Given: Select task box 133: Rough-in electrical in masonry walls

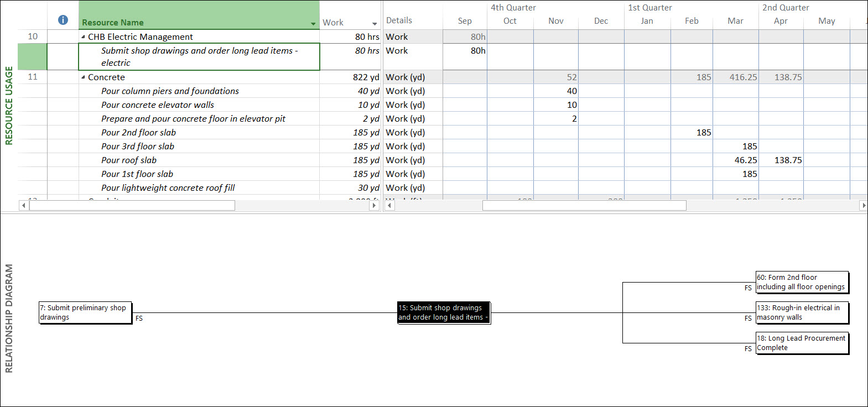Looking at the screenshot, I should 802,312.
